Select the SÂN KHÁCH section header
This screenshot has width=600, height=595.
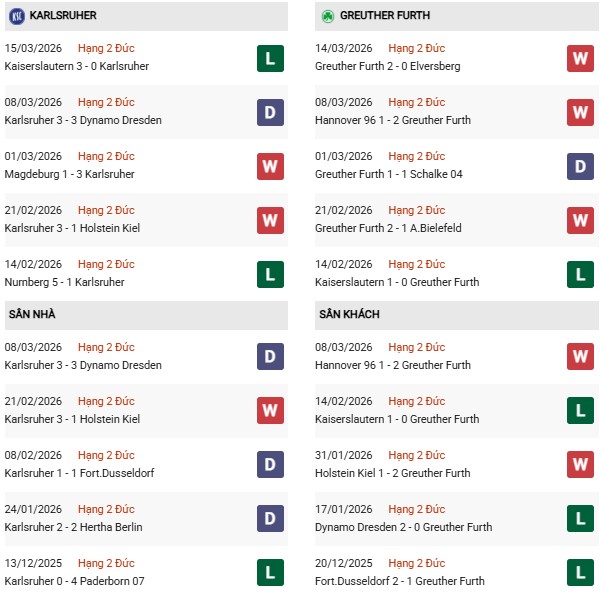click(349, 315)
